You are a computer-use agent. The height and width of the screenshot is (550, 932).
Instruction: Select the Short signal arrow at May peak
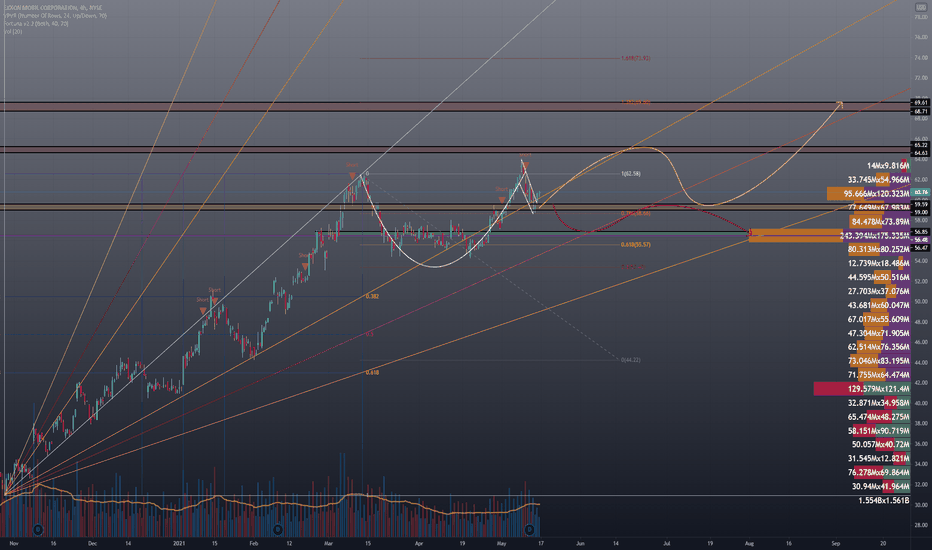click(x=525, y=165)
